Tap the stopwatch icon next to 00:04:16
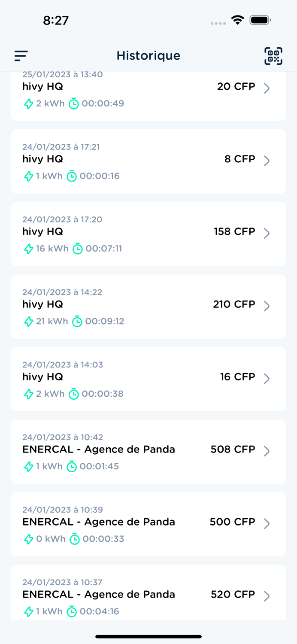297x644 pixels. (x=72, y=612)
